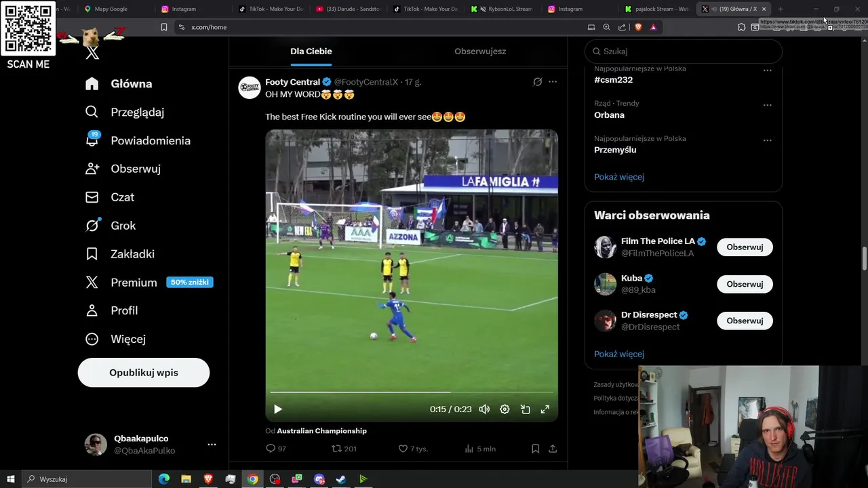Repost the post with 201 reposts
Viewport: 868px width, 488px height.
(x=344, y=449)
